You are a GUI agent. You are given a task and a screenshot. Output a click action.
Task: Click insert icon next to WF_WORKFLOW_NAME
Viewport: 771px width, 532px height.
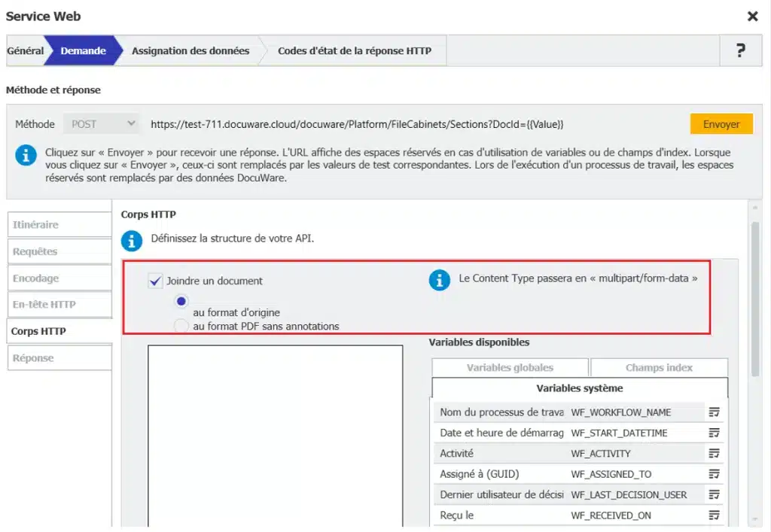[x=714, y=412]
